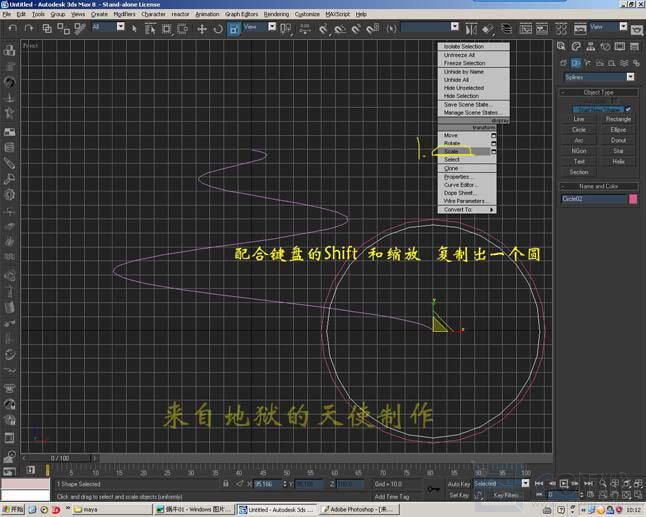Toggle the AutoGrid checkbox in Object Type

tap(627, 109)
